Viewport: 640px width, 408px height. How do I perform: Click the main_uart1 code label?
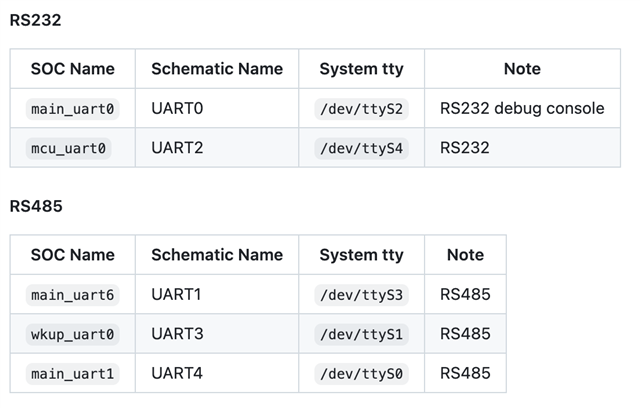coord(73,373)
